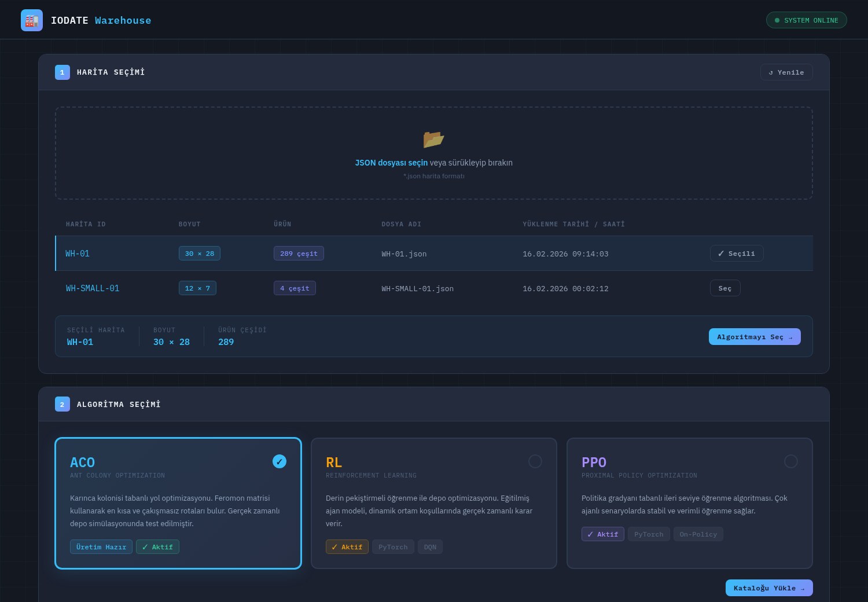Screen dimensions: 868x602
Task: Click the 12 × 7 size badge
Action: pos(197,288)
